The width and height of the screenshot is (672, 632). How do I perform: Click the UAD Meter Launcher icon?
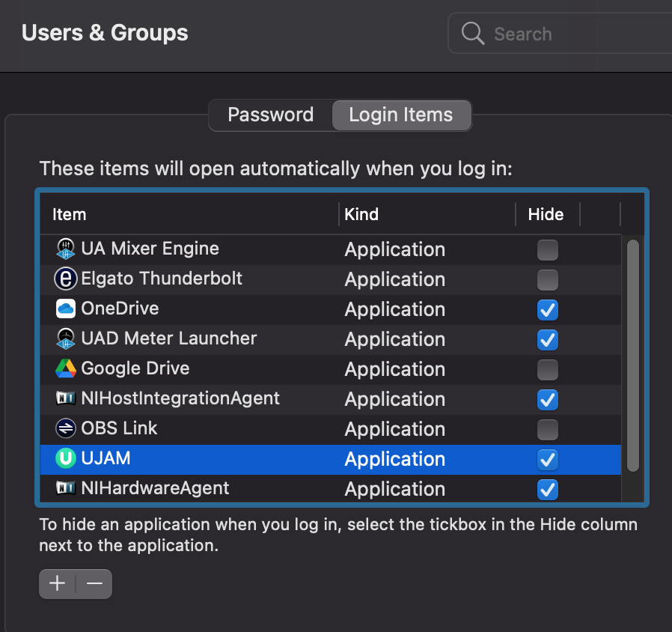point(66,338)
